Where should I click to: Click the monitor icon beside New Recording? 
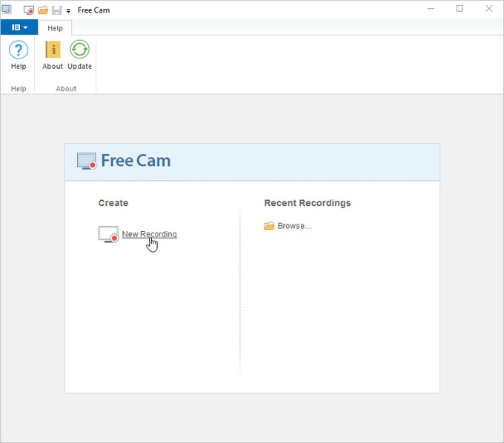tap(108, 234)
